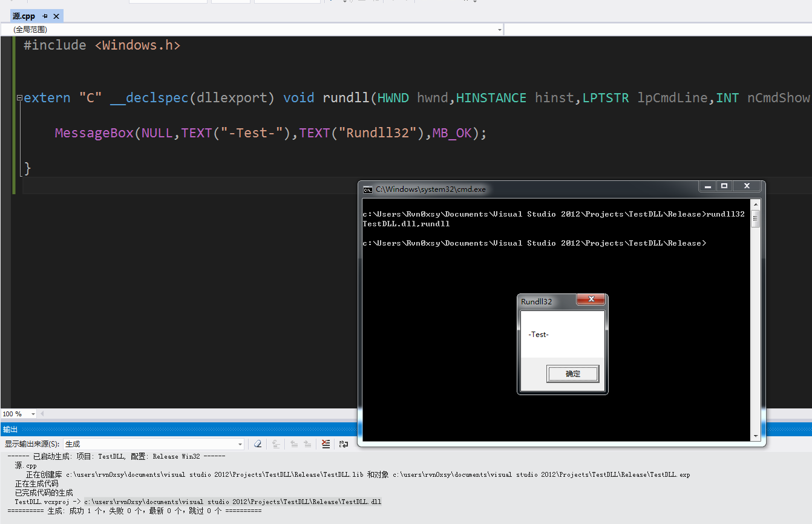Image resolution: width=812 pixels, height=524 pixels.
Task: Open the empty member dropdown beside scope
Action: tap(658, 29)
